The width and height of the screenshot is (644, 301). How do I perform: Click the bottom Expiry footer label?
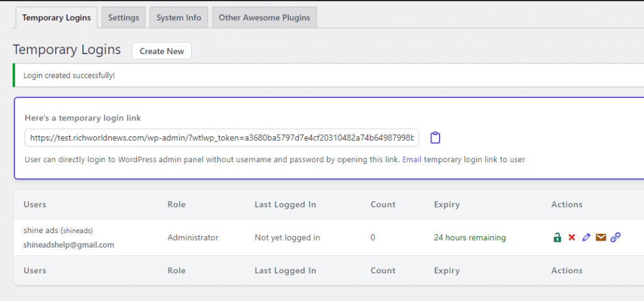coord(447,271)
